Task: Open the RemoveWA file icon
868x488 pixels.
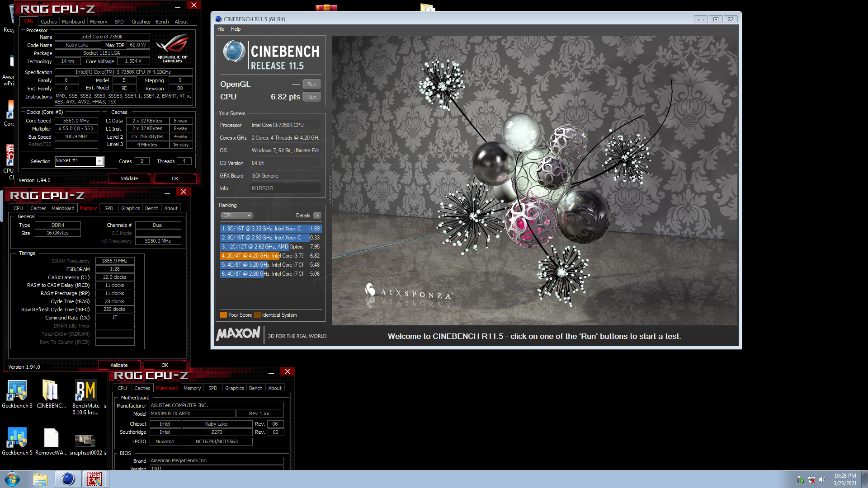Action: tap(51, 441)
